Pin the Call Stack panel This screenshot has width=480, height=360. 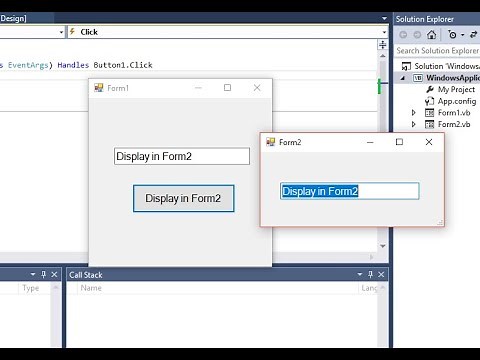pos(370,275)
